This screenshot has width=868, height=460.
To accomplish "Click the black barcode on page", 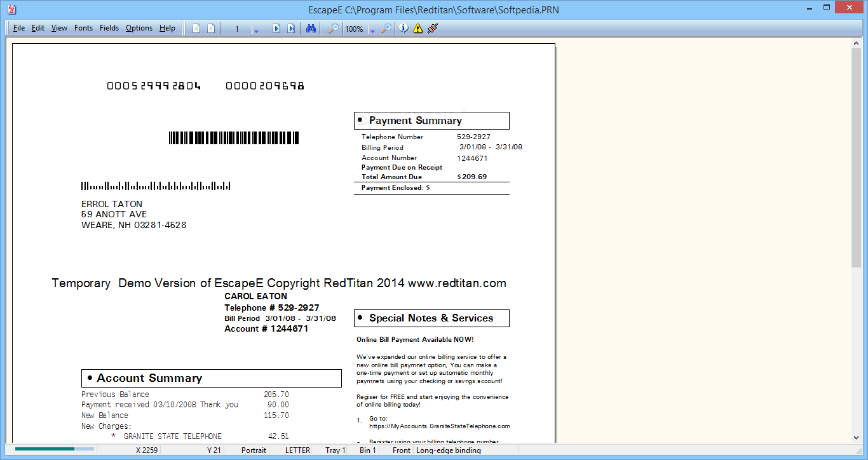I will tap(234, 138).
